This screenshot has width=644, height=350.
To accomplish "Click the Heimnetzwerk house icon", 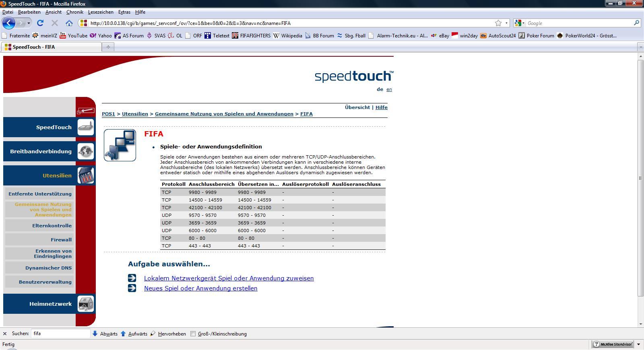I will pos(86,304).
